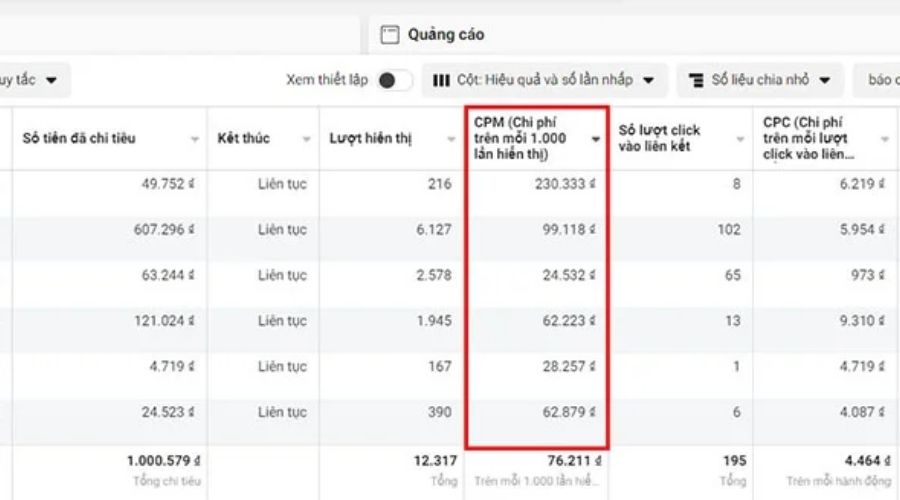Open the Quy tắc dropdown

coord(32,80)
